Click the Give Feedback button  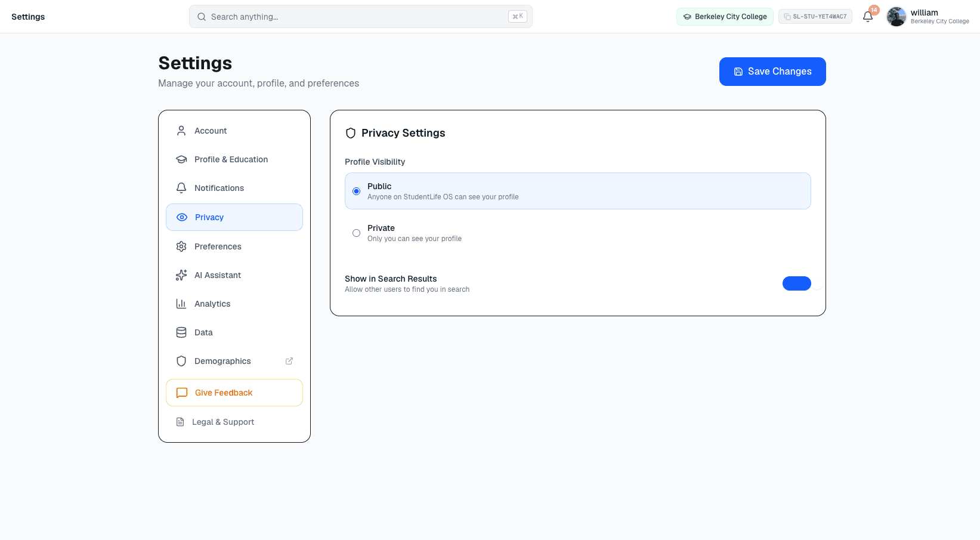coord(234,393)
